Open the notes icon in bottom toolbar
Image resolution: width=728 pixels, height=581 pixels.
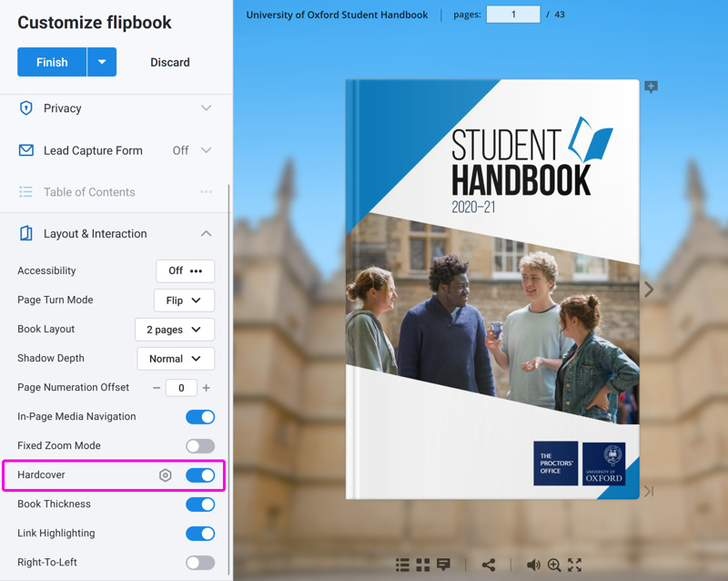[444, 566]
